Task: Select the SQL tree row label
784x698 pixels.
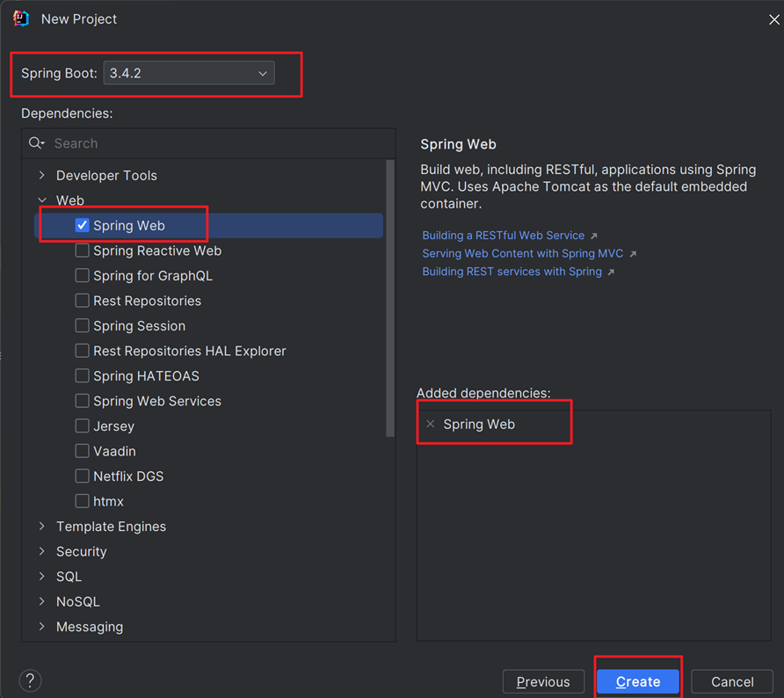Action: coord(69,577)
